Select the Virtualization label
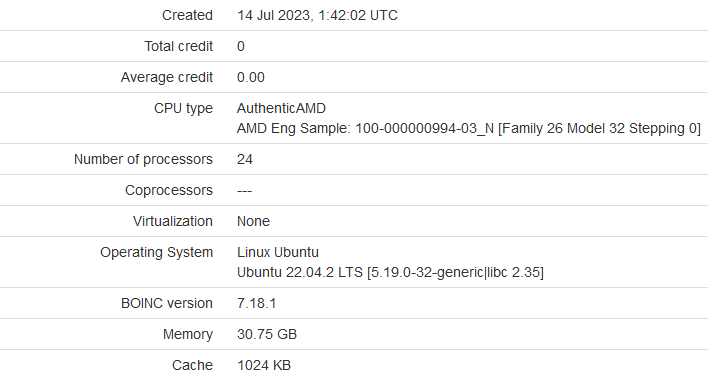 point(172,221)
